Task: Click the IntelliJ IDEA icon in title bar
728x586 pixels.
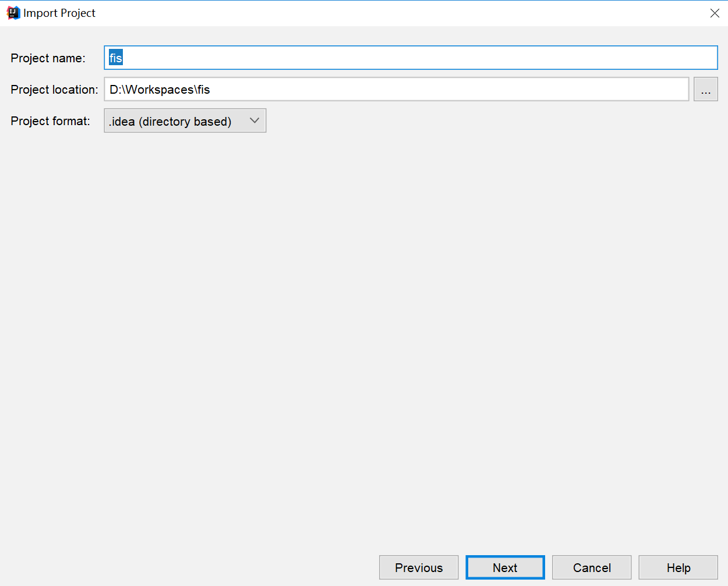Action: click(13, 13)
